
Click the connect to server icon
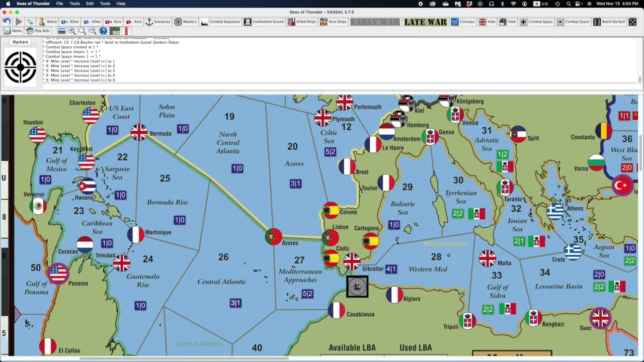[x=30, y=22]
